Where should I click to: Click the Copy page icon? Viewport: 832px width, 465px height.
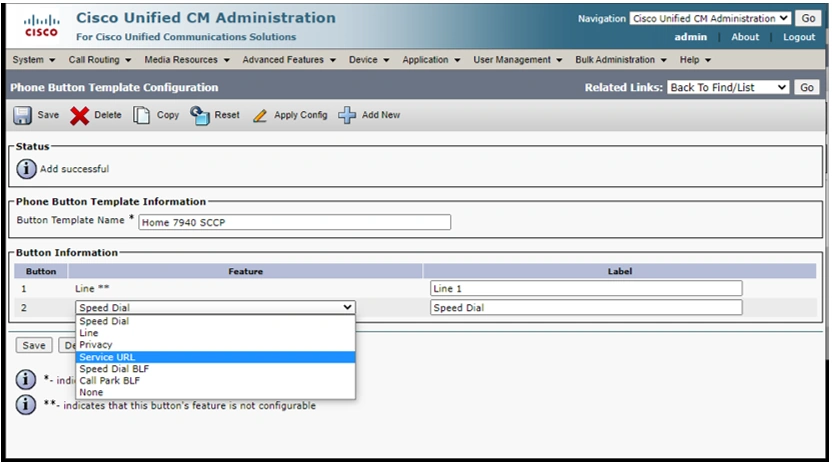[141, 115]
